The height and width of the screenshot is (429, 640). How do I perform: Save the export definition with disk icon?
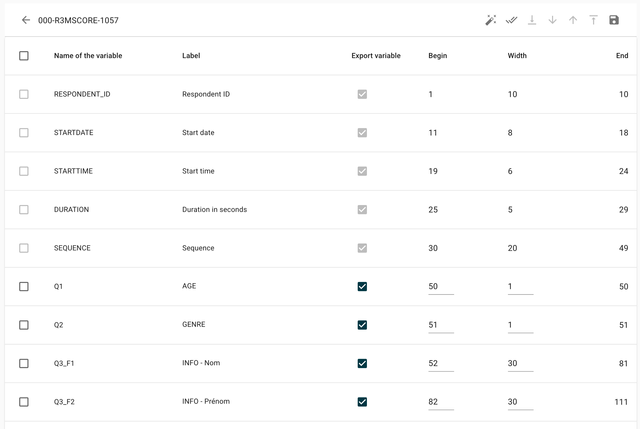coord(614,20)
